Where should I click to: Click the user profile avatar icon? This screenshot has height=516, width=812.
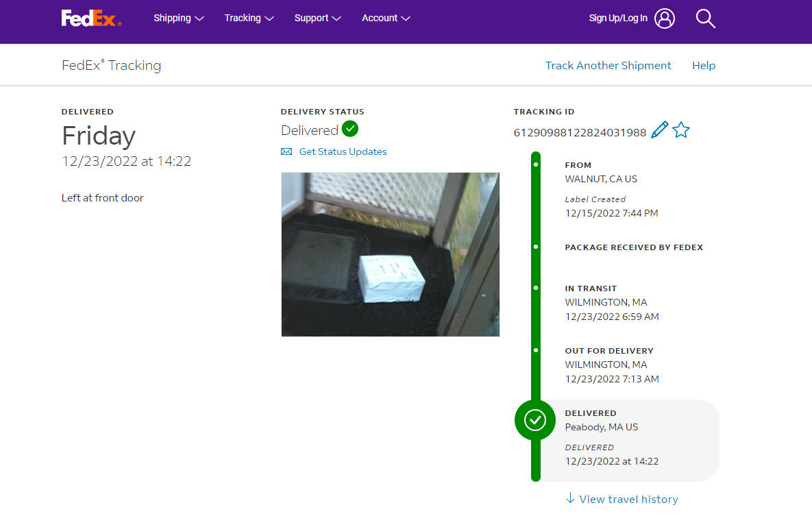(x=664, y=19)
